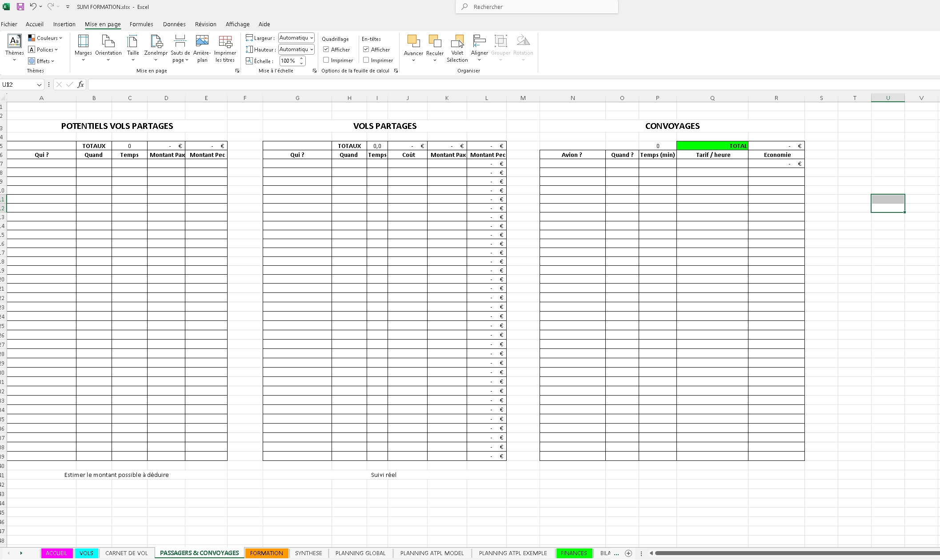Expand the Polices theme fonts dropdown
Screen dimensions: 940x560
43,49
